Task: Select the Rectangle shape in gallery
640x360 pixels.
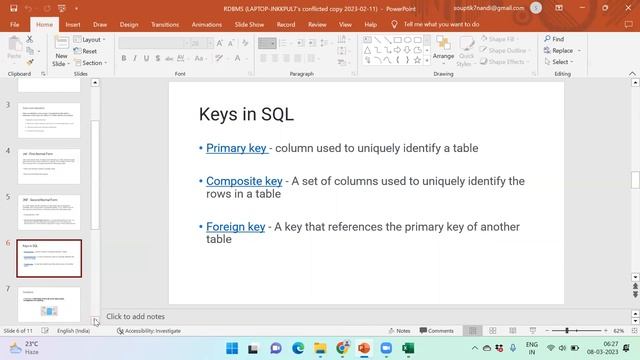Action: (398, 40)
